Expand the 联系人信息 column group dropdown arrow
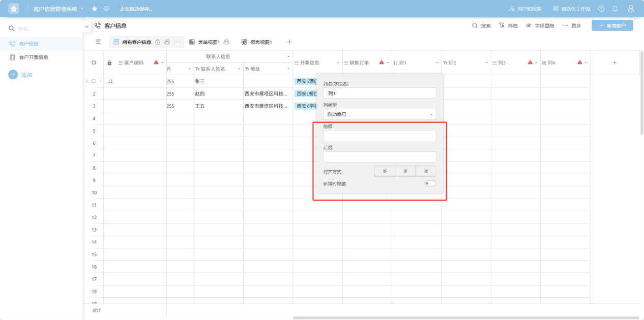Screen dimensions: 644x320 point(289,56)
